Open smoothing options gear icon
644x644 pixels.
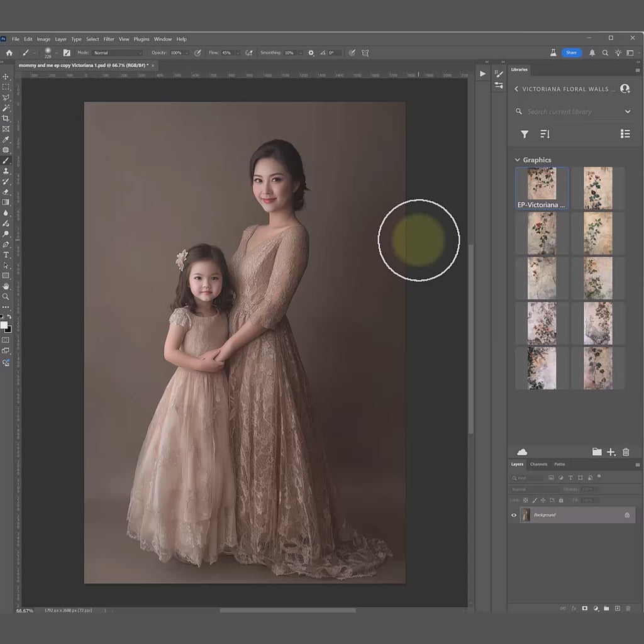coord(311,53)
